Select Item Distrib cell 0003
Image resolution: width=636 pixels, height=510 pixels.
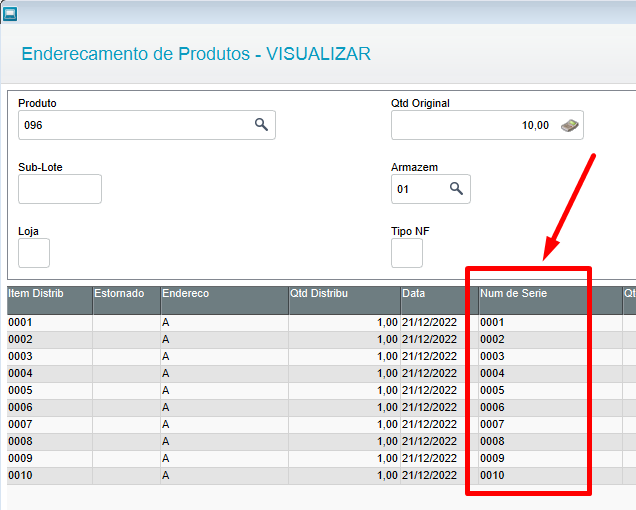click(x=50, y=357)
